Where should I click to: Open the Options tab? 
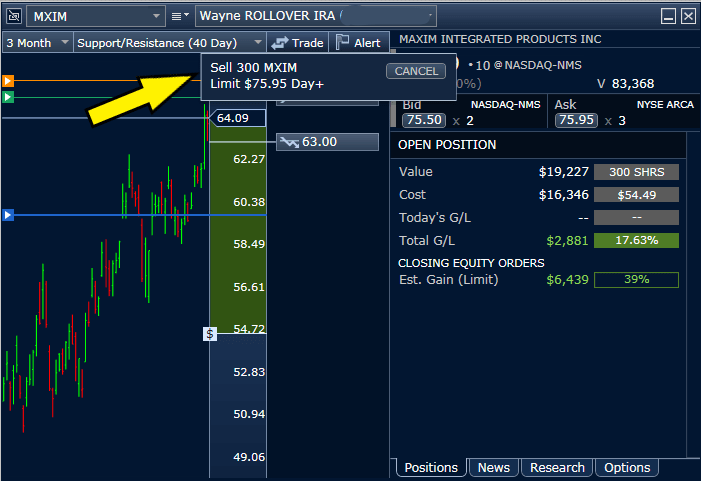pyautogui.click(x=627, y=467)
